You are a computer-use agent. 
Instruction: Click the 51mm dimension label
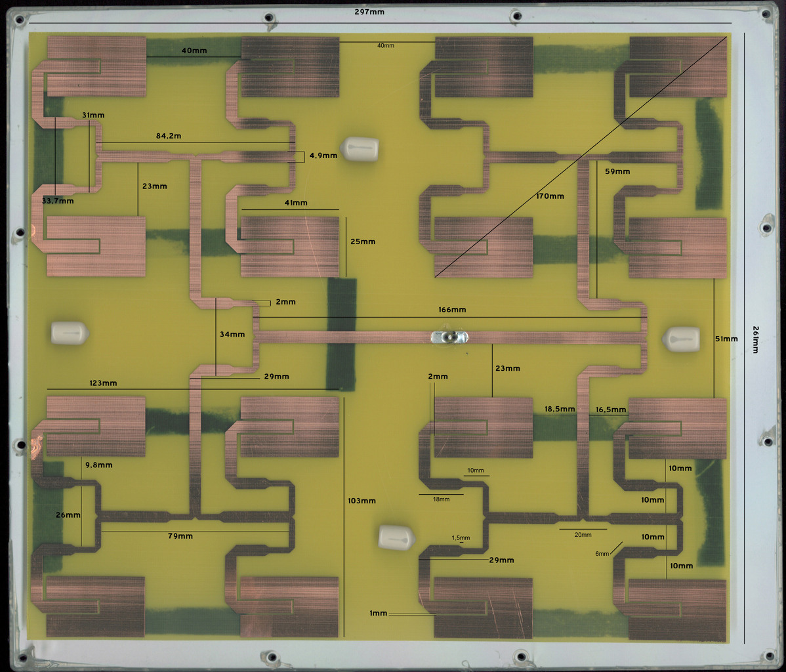click(x=726, y=339)
